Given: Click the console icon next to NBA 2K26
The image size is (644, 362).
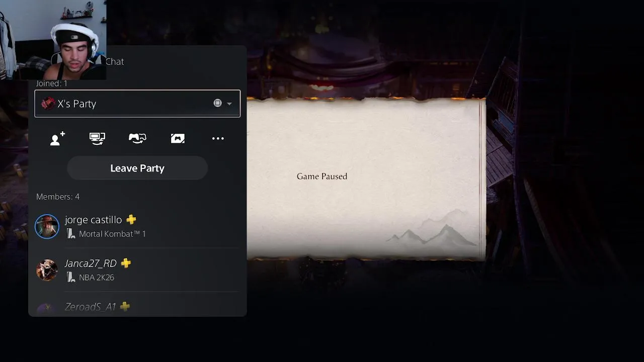Looking at the screenshot, I should point(71,277).
